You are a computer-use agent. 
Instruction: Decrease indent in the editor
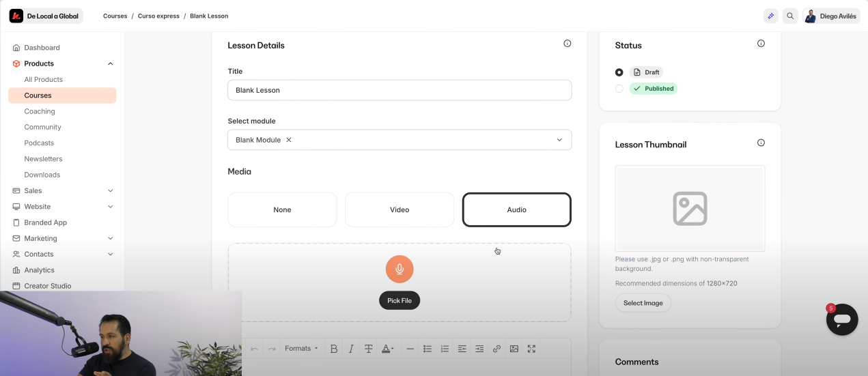coord(462,349)
